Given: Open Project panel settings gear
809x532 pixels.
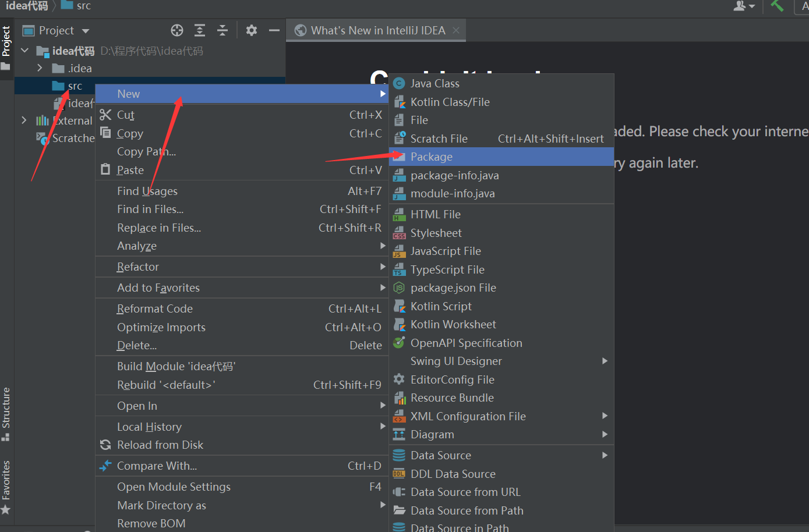Looking at the screenshot, I should [x=252, y=30].
